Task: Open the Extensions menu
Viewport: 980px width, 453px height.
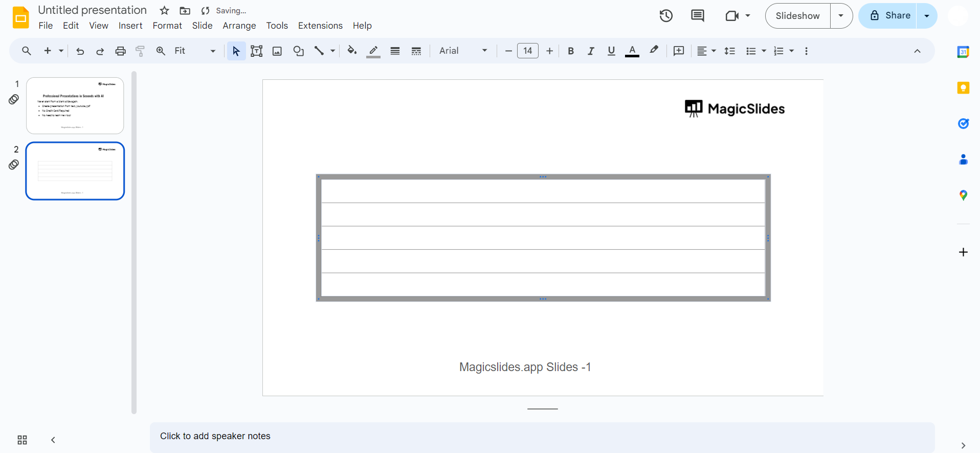Action: click(320, 26)
